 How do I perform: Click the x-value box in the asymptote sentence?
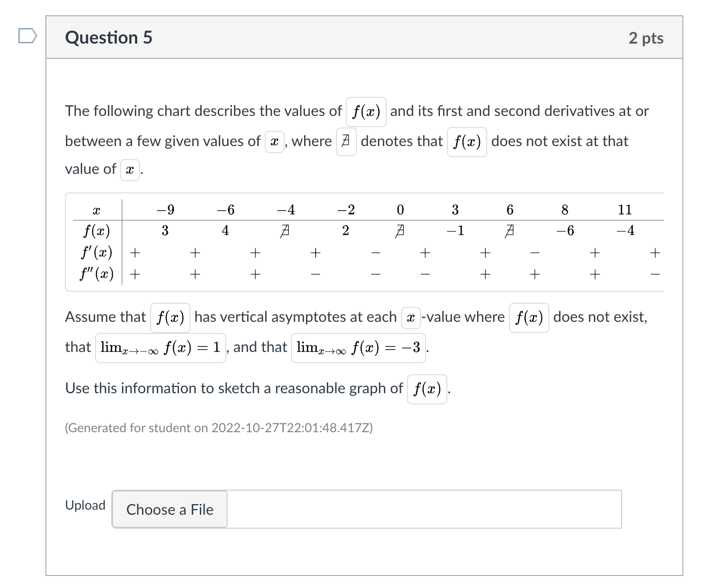pos(410,319)
